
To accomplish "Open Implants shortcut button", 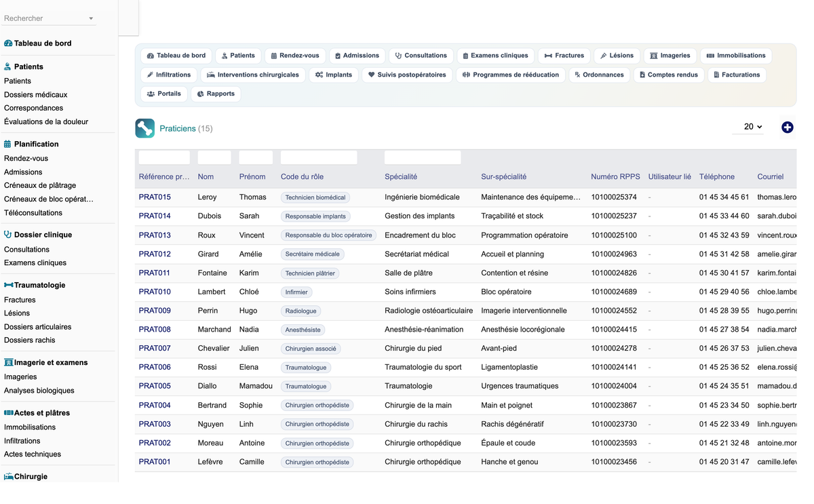I will click(x=334, y=75).
